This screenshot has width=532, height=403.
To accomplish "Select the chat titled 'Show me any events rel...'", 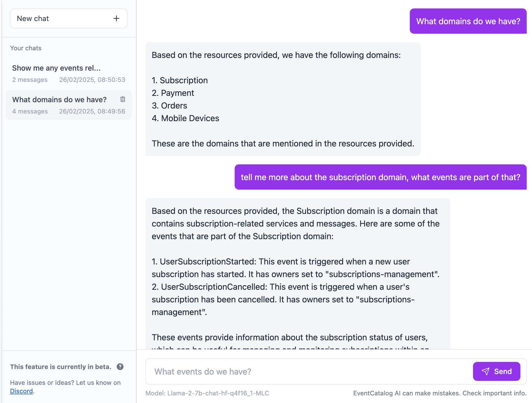I will [x=56, y=68].
